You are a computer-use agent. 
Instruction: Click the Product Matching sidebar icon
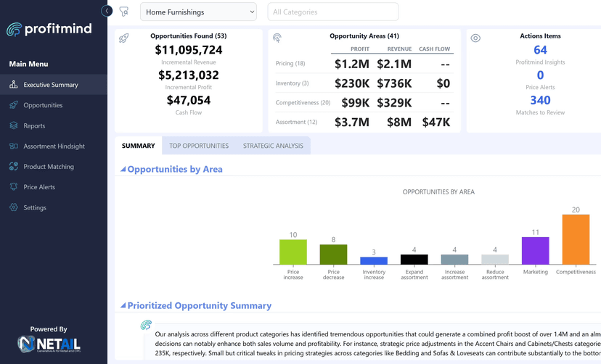tap(13, 167)
